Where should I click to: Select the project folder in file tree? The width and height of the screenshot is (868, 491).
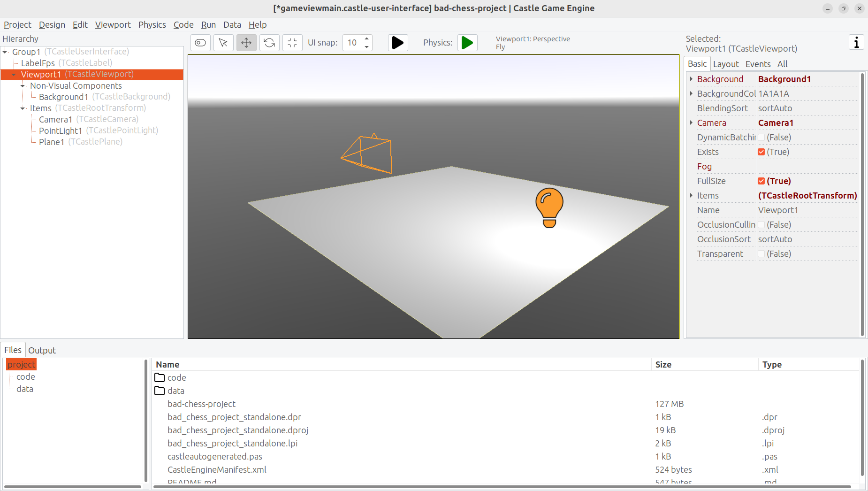point(22,364)
